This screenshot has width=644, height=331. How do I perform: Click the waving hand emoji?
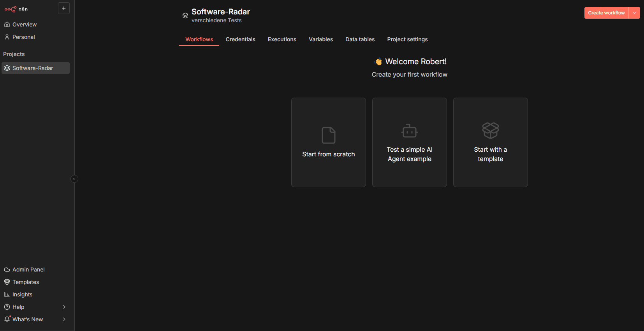pyautogui.click(x=378, y=61)
